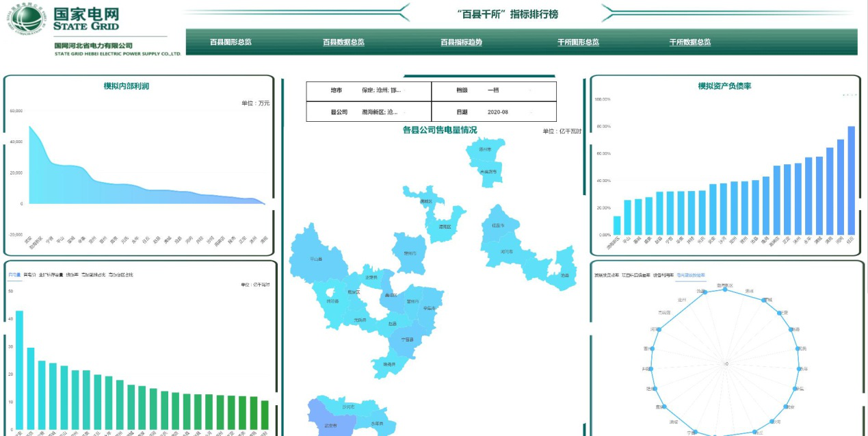This screenshot has height=436, width=868.
Task: Switch to the 百县数据总览 tab
Action: (343, 42)
